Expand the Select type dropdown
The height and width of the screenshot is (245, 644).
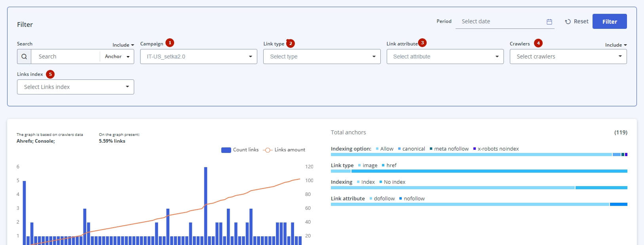click(x=322, y=57)
